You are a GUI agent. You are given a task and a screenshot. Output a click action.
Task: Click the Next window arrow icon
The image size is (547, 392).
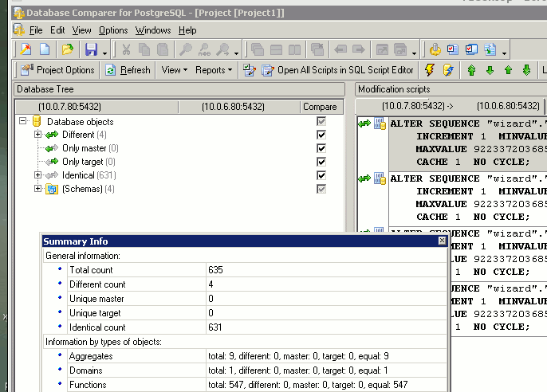[x=359, y=49]
